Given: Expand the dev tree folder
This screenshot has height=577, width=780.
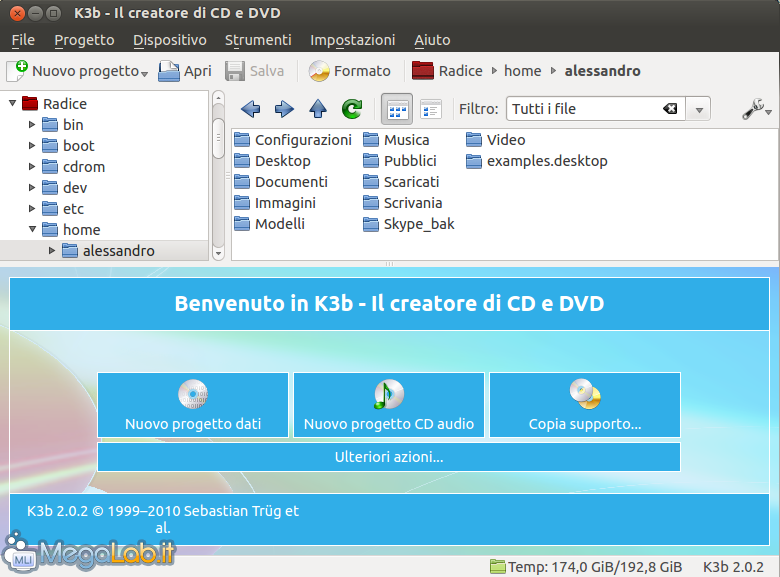Looking at the screenshot, I should pyautogui.click(x=32, y=187).
